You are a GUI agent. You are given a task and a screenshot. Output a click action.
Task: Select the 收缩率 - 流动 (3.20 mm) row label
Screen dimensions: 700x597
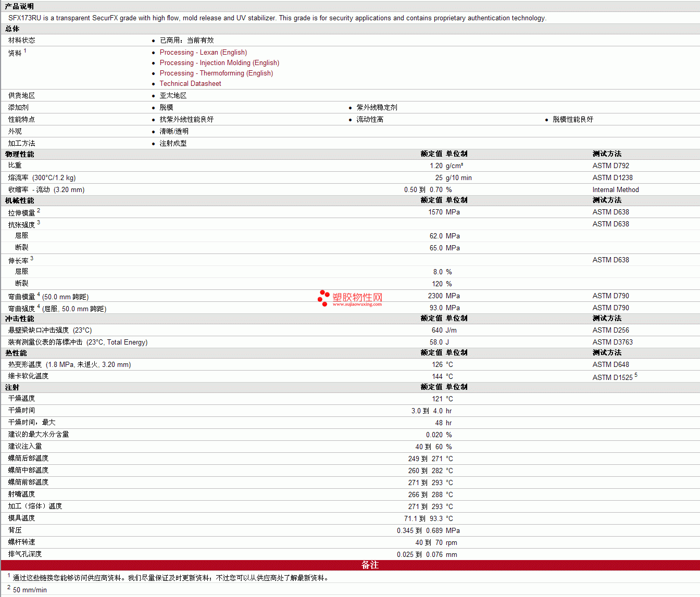coord(46,190)
